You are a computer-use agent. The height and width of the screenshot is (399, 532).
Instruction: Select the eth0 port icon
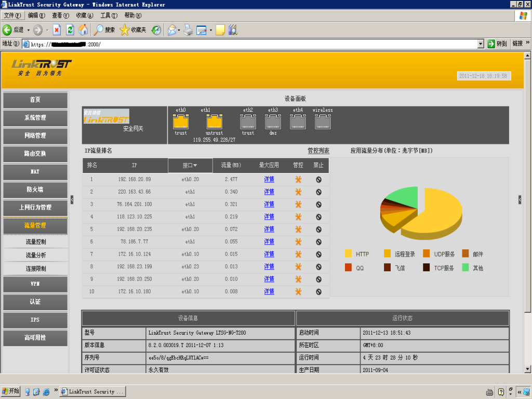(181, 122)
